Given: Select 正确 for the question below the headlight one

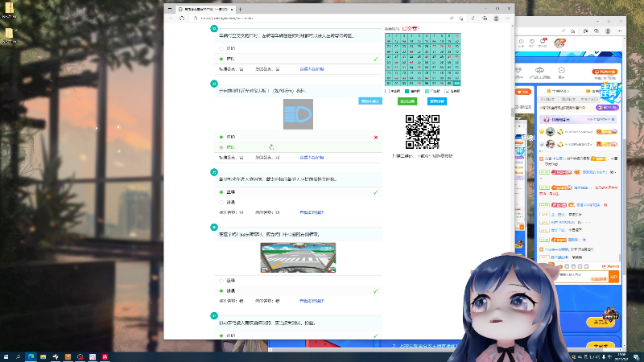Looking at the screenshot, I should tap(221, 192).
